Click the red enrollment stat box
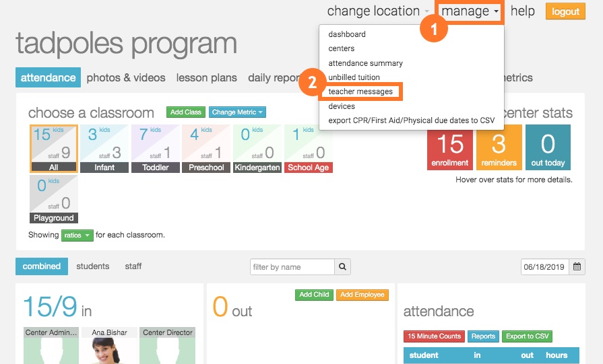 click(x=450, y=147)
